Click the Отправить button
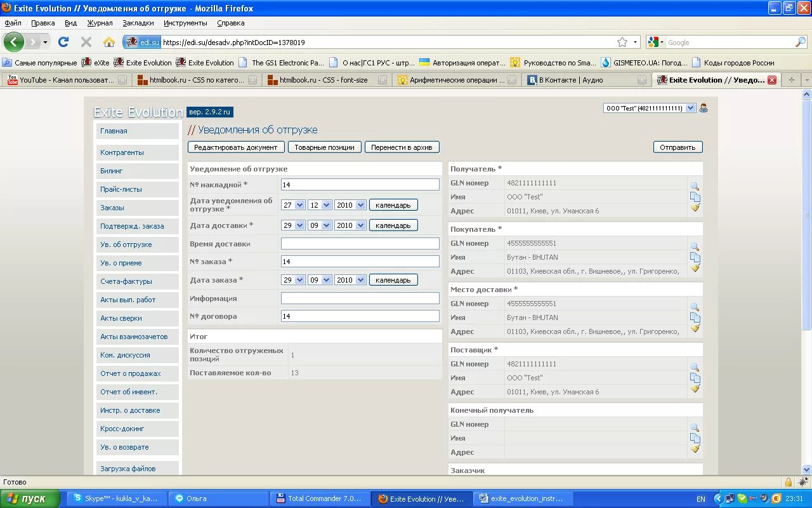The height and width of the screenshot is (508, 812). pos(678,147)
